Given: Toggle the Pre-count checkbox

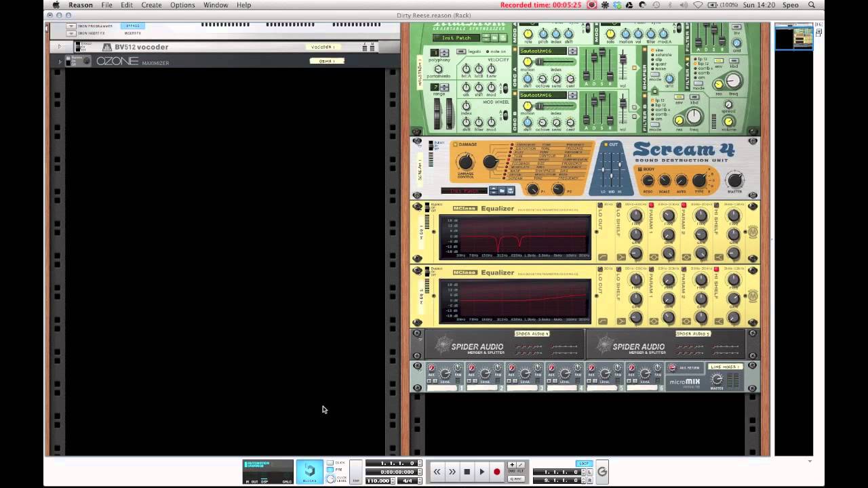Looking at the screenshot, I should point(330,470).
